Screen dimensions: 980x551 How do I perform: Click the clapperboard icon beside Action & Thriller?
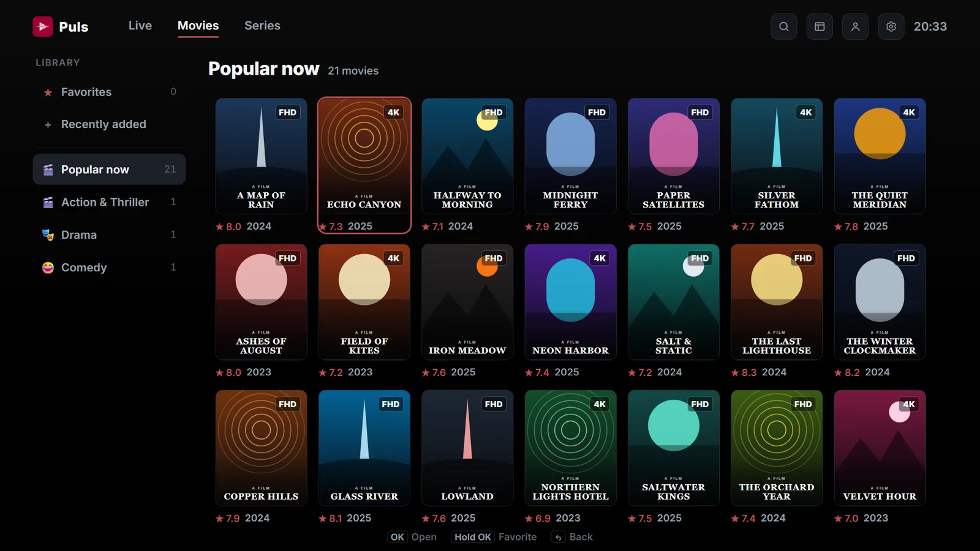[x=48, y=202]
